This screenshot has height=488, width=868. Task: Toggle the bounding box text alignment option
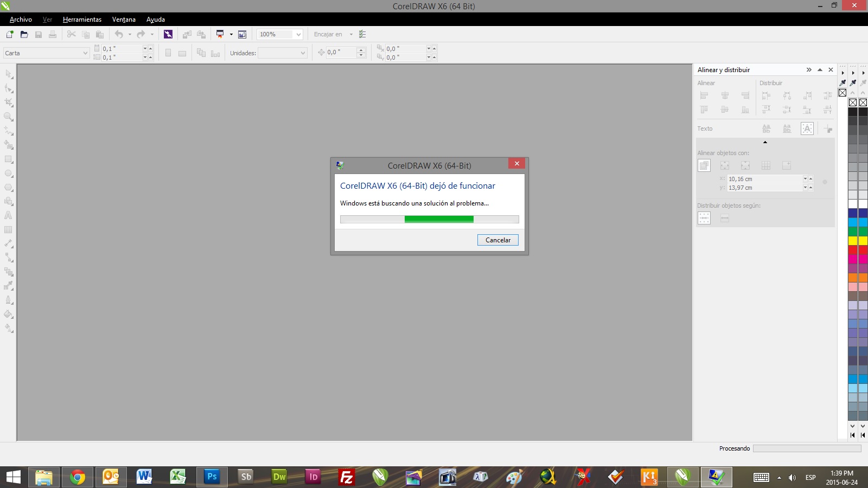coord(807,129)
